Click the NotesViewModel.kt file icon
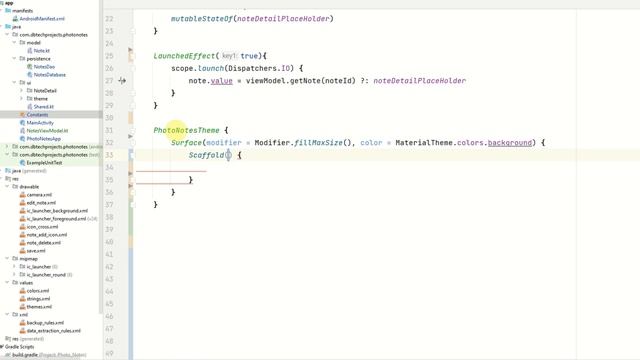This screenshot has height=360, width=640. 23,131
